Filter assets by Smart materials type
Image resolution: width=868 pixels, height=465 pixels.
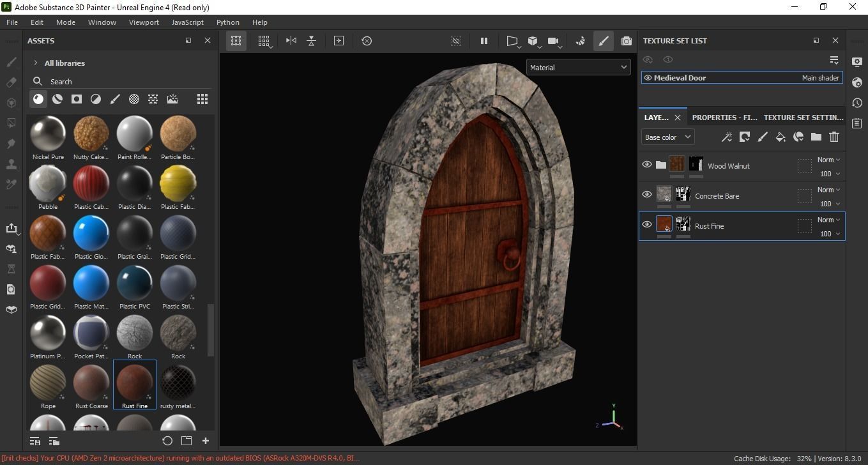pyautogui.click(x=57, y=99)
